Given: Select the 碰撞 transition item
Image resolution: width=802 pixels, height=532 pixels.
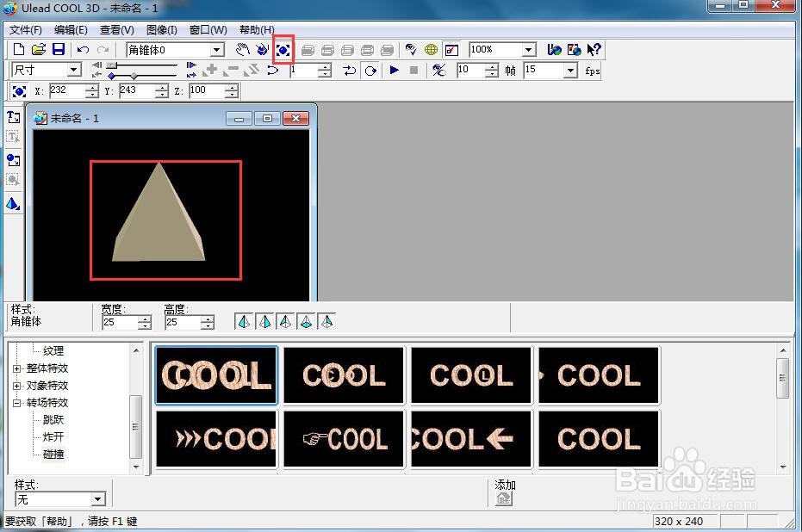Looking at the screenshot, I should [53, 454].
